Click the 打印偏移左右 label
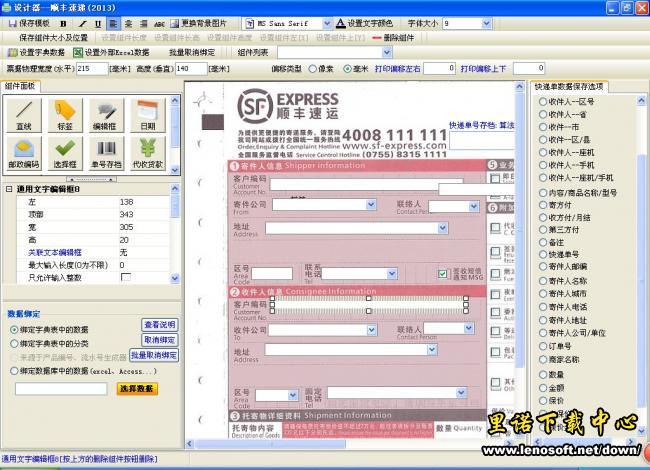650x470 pixels. (398, 69)
